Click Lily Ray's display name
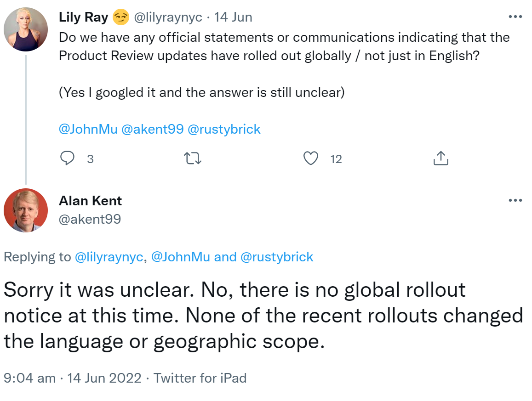532x401 pixels. pyautogui.click(x=83, y=17)
